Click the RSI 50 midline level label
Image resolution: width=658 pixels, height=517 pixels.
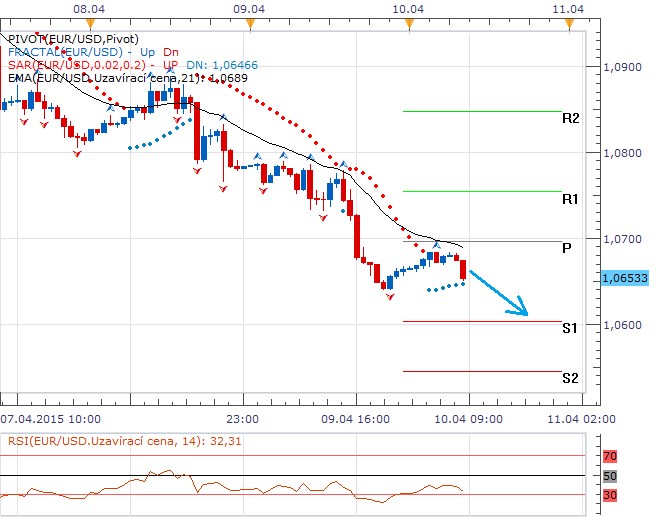(x=610, y=475)
